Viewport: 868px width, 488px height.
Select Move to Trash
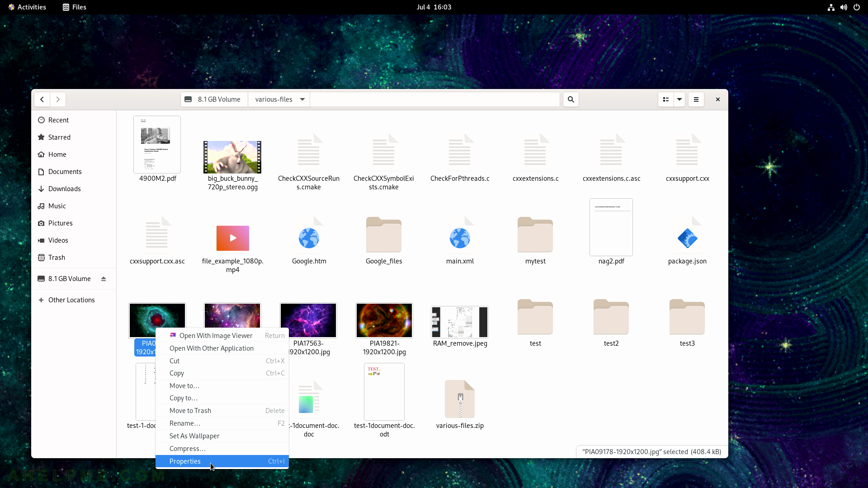pos(222,411)
